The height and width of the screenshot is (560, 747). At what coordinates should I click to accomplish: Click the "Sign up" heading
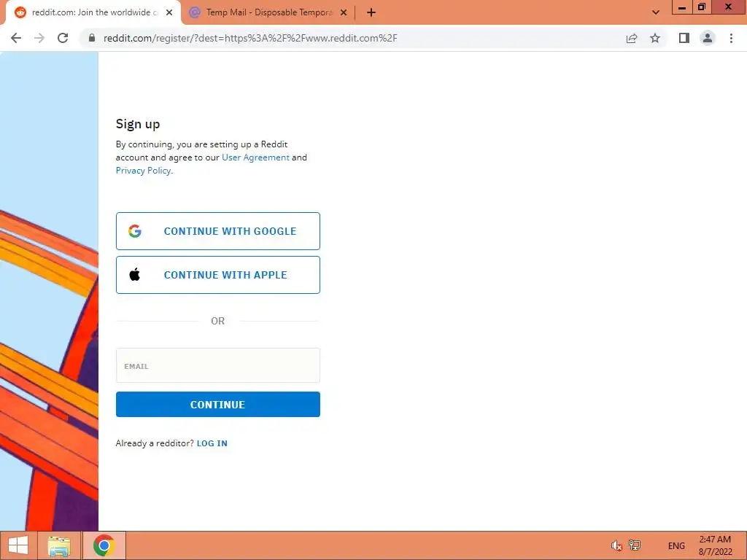pos(138,124)
